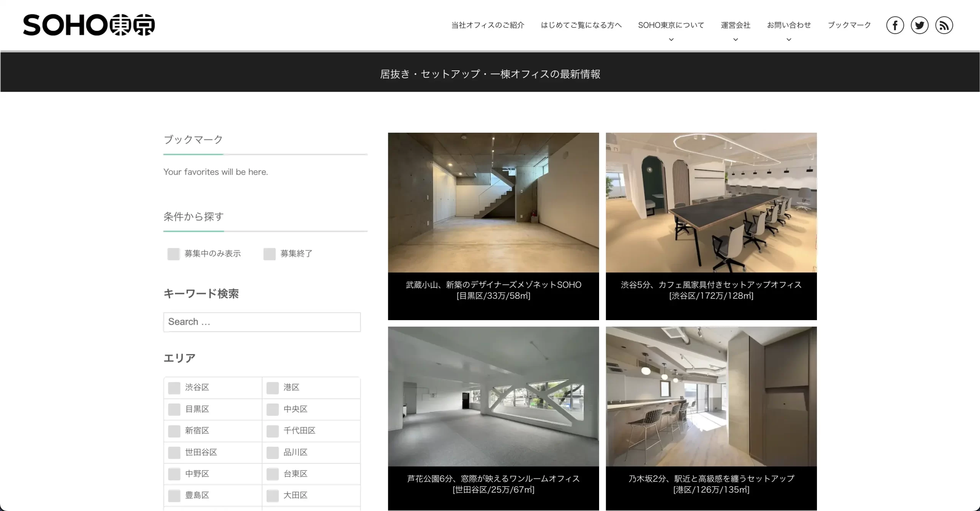This screenshot has height=511, width=980.
Task: Open はじめてご覧になる方へ menu item
Action: click(581, 25)
